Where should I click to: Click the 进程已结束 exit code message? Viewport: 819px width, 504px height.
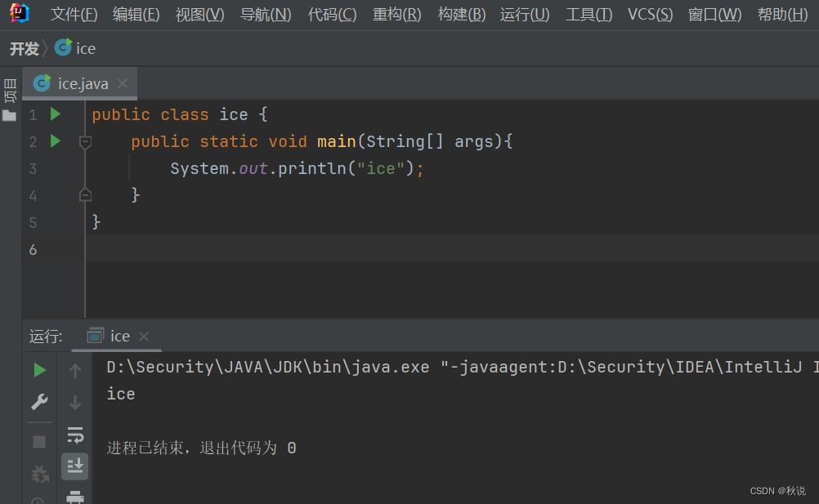[202, 448]
